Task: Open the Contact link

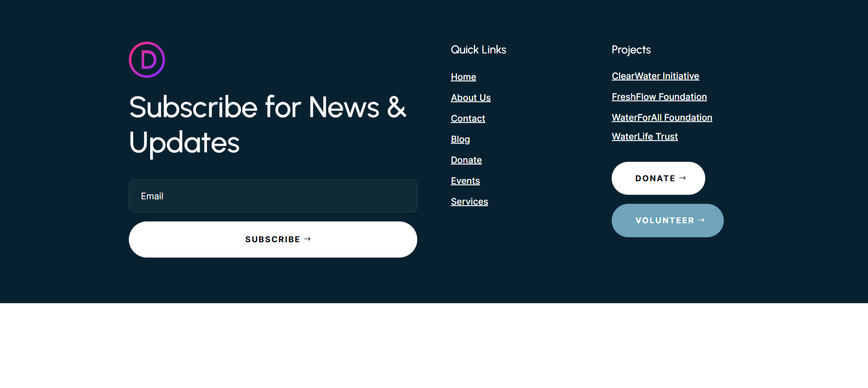Action: (x=468, y=118)
